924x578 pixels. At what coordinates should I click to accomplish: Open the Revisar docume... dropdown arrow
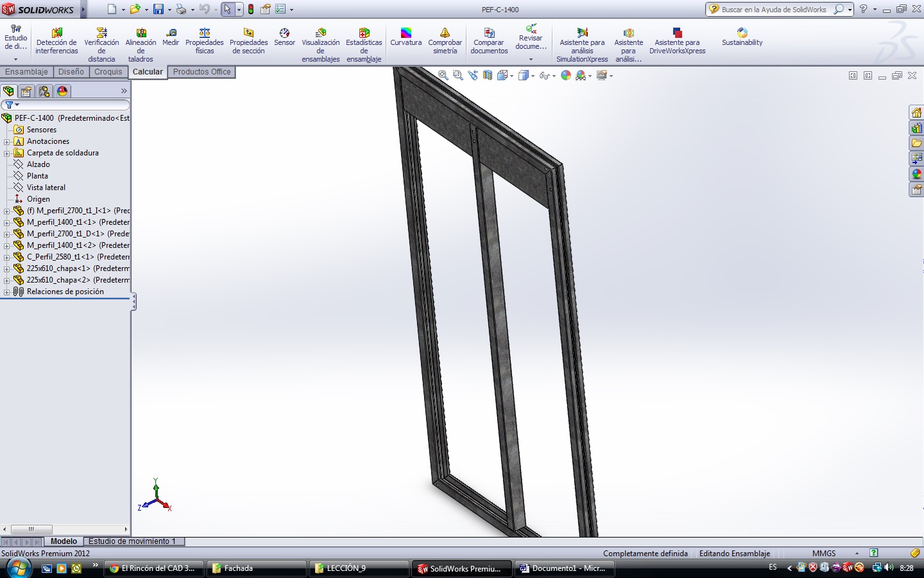pos(531,59)
